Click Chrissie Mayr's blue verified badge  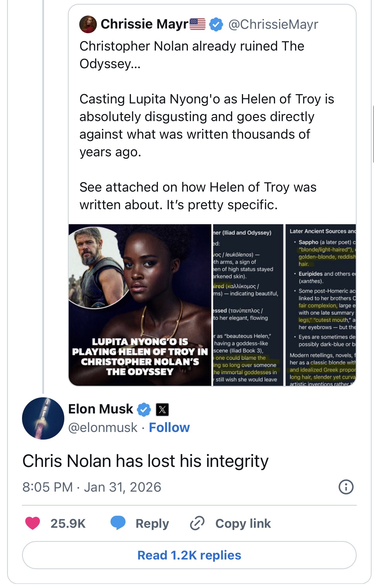click(216, 24)
